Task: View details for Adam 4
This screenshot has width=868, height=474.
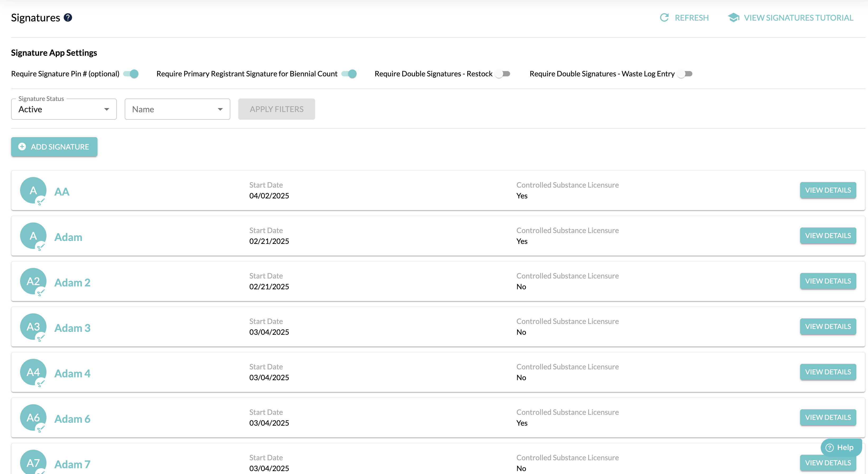Action: (828, 372)
